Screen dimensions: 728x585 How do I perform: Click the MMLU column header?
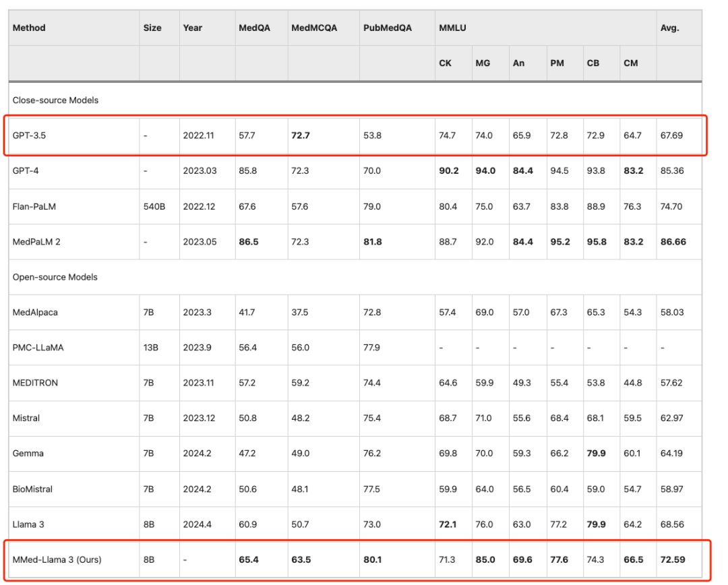pos(452,28)
